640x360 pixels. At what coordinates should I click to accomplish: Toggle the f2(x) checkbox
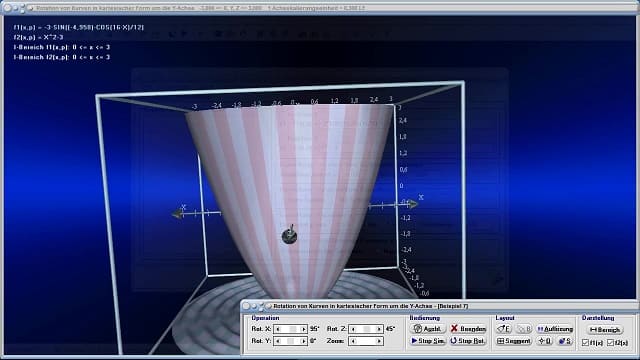tap(611, 343)
